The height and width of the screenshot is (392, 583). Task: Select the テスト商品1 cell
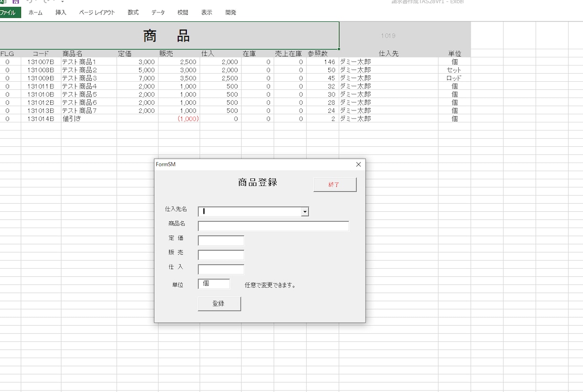point(89,62)
